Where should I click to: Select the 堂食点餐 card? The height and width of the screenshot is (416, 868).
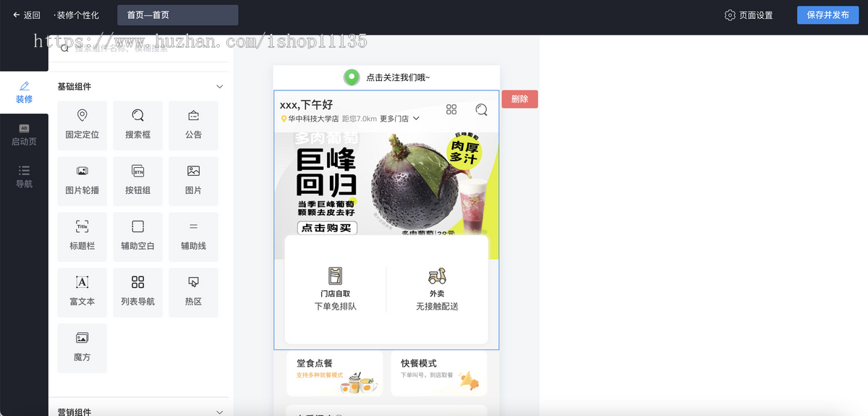(335, 373)
